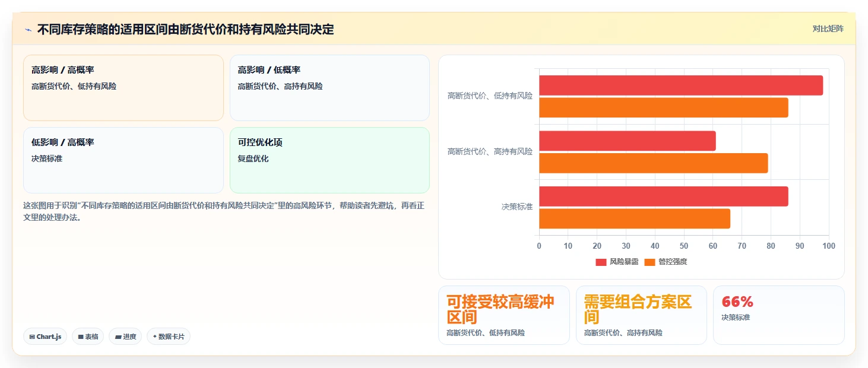Toggle the 管控强度 legend item
Viewport: 868px width, 368px height.
coord(666,262)
